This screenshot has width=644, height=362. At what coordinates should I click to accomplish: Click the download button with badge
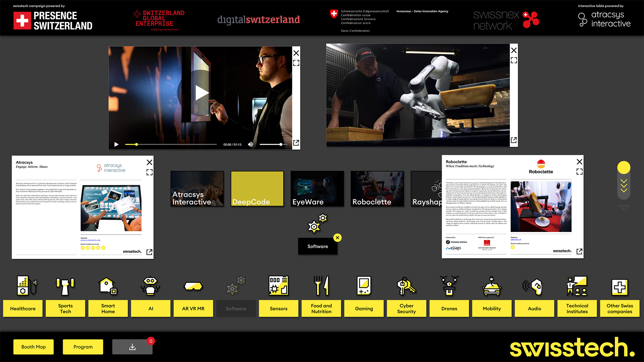pyautogui.click(x=132, y=347)
